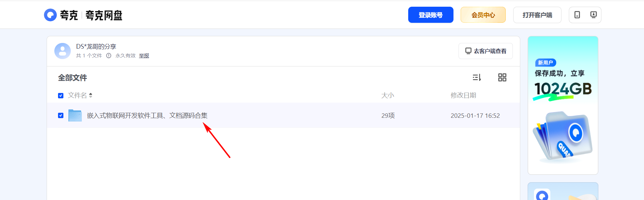
Task: Click the 举报 report link
Action: pos(144,56)
